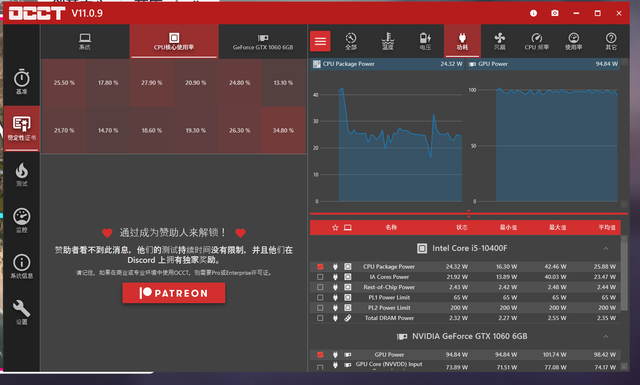Open the 基准 benchmark section in sidebar
The image size is (640, 385).
tap(22, 82)
